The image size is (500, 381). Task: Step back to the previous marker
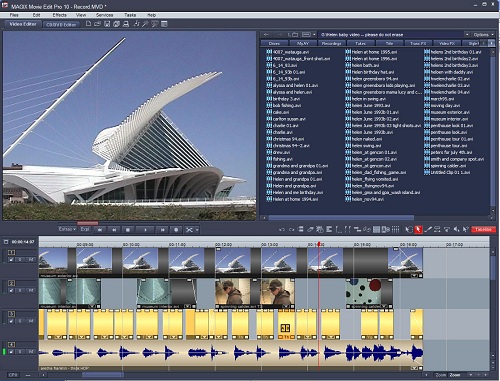[114, 230]
